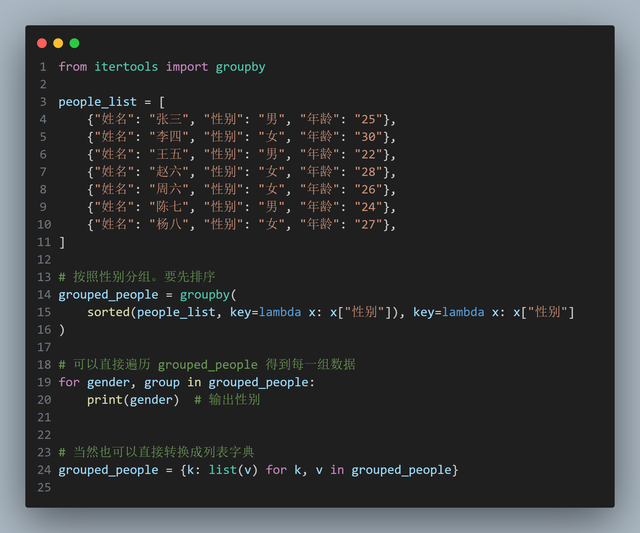Click the "sorted" function name on line 15

click(108, 312)
